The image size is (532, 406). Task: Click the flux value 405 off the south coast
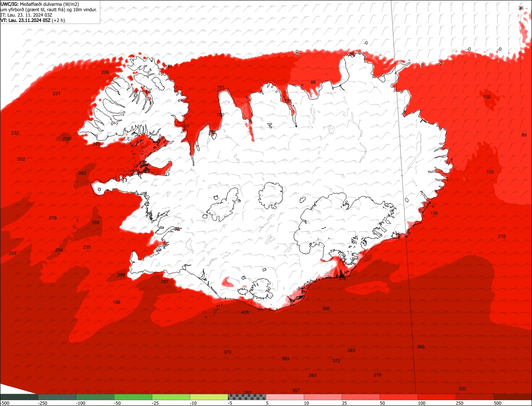pos(245,312)
